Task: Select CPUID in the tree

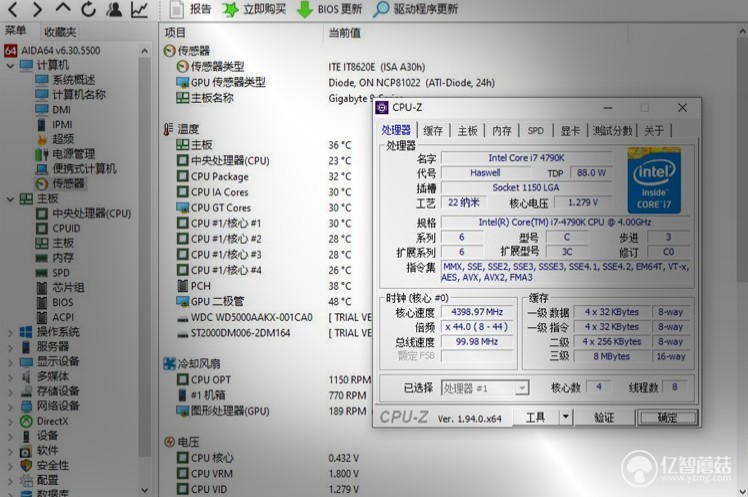Action: pos(58,228)
